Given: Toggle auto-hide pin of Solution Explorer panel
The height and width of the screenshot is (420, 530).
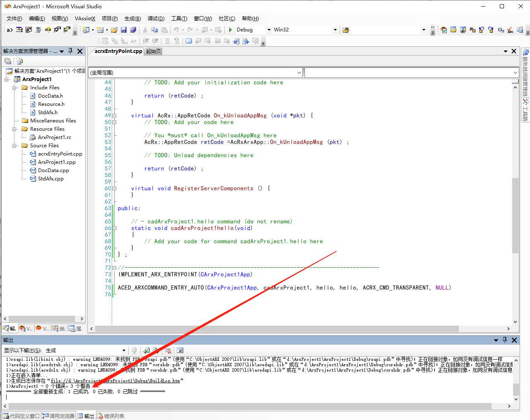Looking at the screenshot, I should (x=70, y=51).
